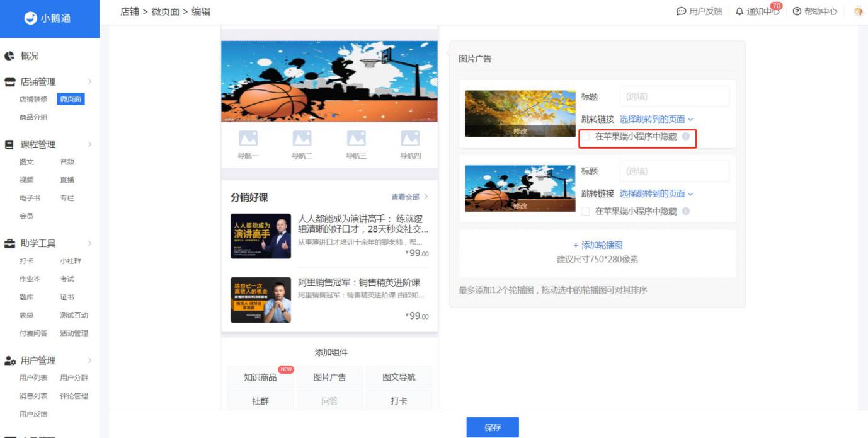This screenshot has width=868, height=438.
Task: Click 修改 on the basketball carousel thumbnail
Action: (520, 206)
